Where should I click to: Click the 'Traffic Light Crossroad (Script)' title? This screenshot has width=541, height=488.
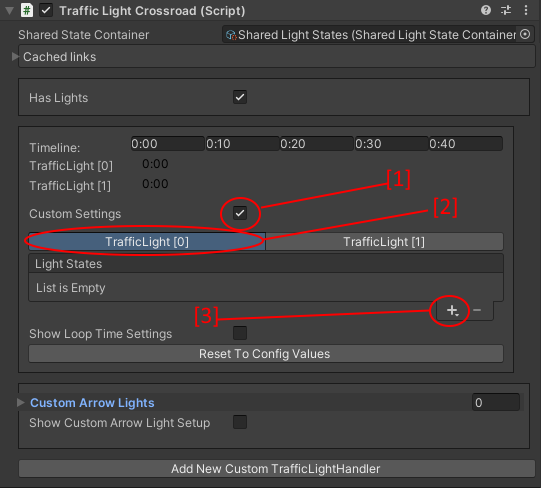coord(152,11)
